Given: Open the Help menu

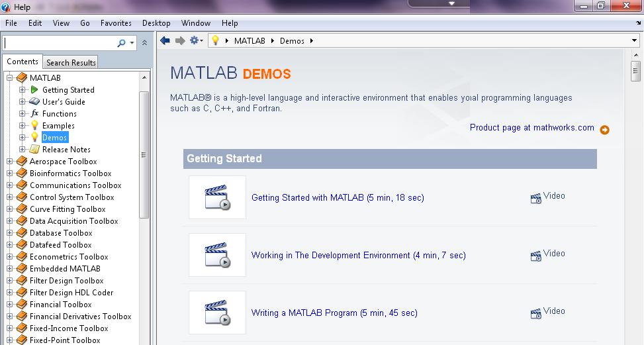Looking at the screenshot, I should pyautogui.click(x=230, y=23).
